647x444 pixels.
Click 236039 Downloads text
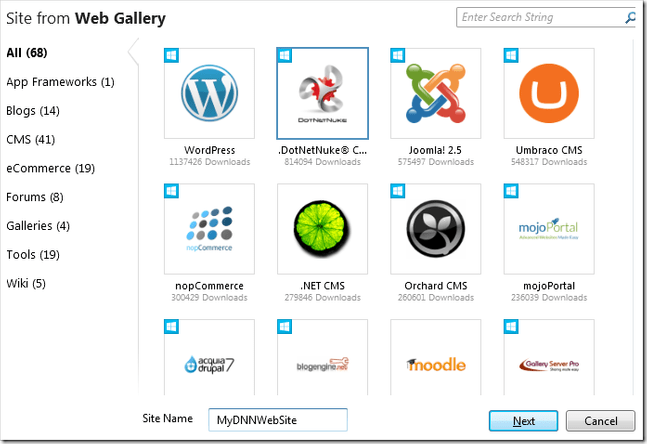point(549,298)
